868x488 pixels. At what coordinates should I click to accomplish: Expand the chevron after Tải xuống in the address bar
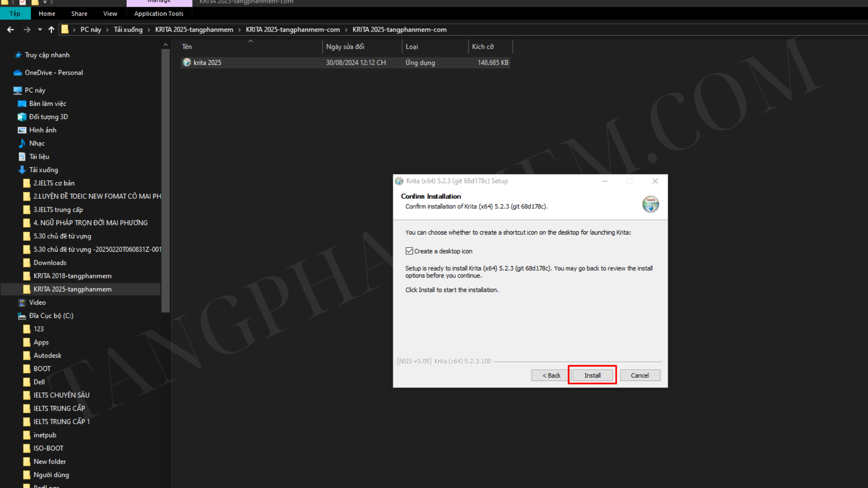(x=149, y=30)
